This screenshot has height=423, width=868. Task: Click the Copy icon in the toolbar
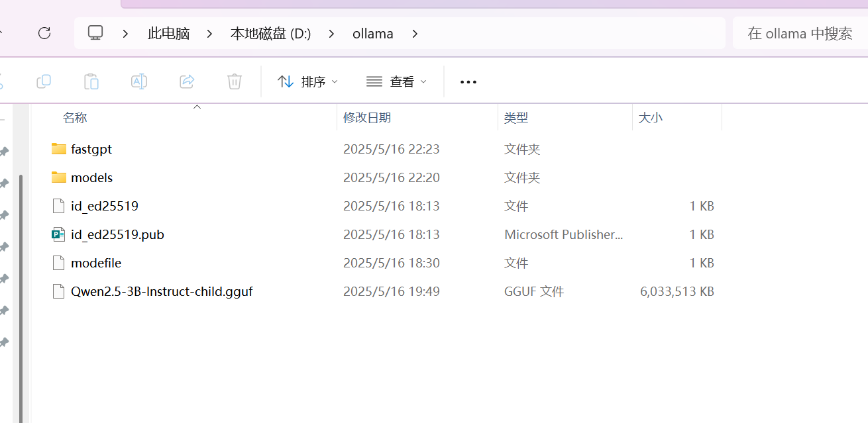pos(44,81)
